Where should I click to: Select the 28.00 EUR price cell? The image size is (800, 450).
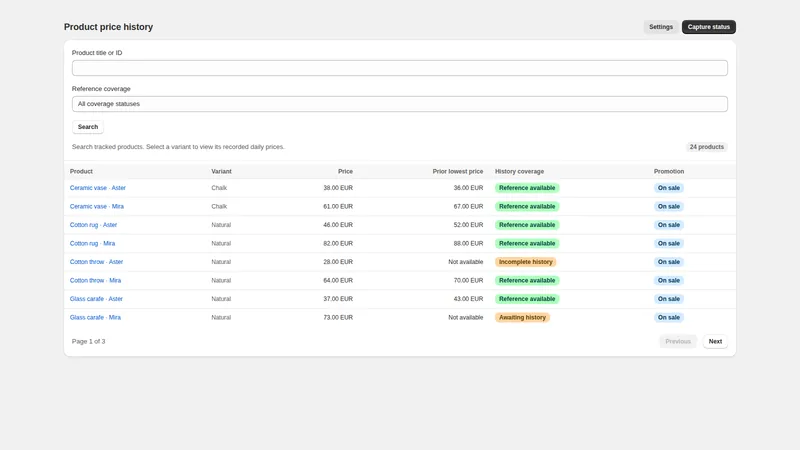click(338, 262)
